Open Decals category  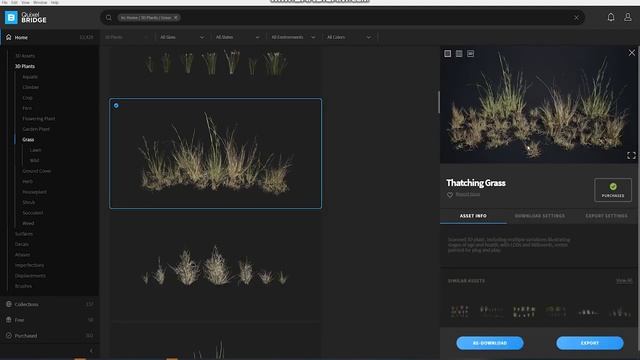coord(22,244)
